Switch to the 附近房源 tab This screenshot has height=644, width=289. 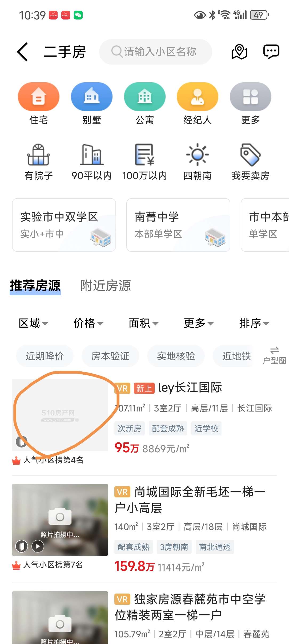point(106,286)
